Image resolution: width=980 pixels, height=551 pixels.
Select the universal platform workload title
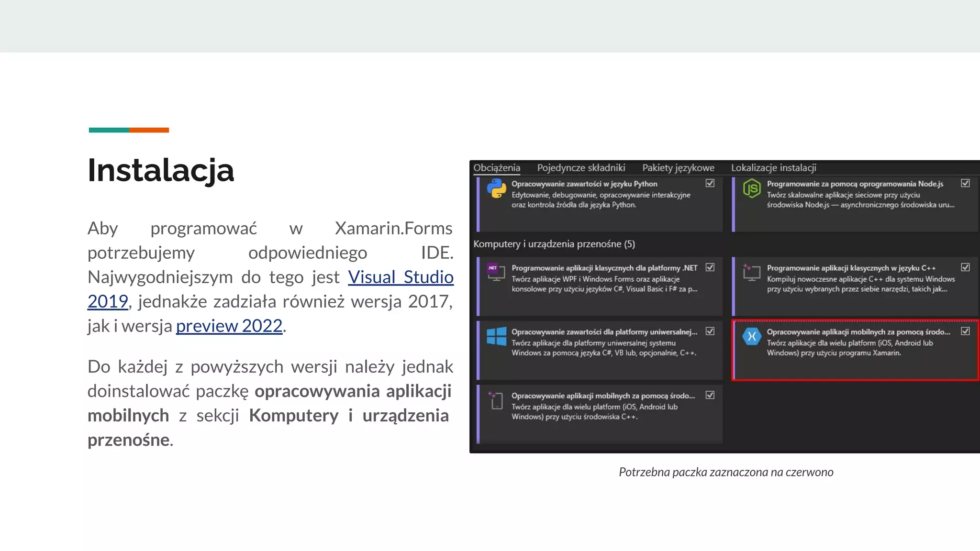[x=604, y=332]
